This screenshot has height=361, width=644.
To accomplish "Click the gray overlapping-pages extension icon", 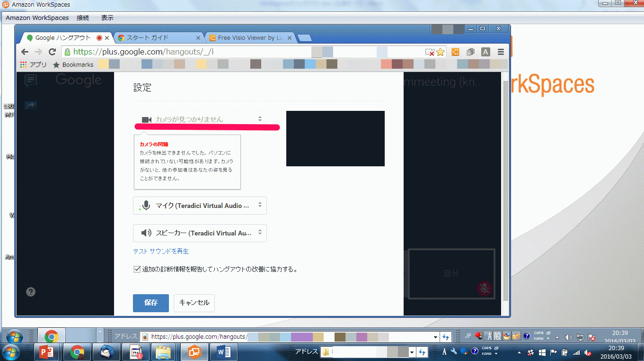I will click(470, 52).
